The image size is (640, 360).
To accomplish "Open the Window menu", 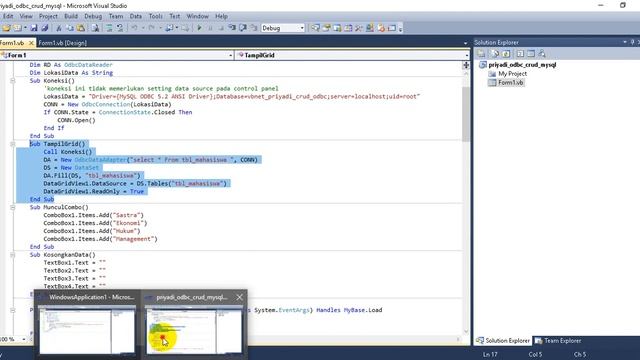I will pyautogui.click(x=198, y=16).
